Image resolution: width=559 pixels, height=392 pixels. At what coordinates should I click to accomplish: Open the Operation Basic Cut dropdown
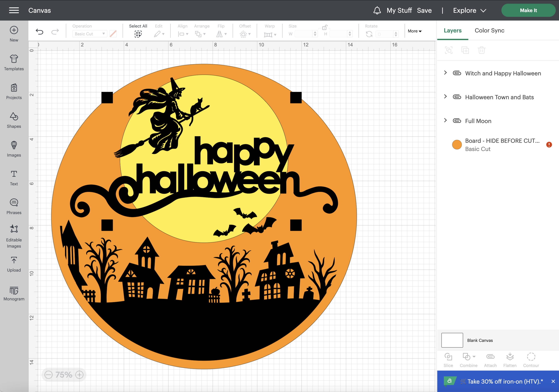tap(89, 34)
